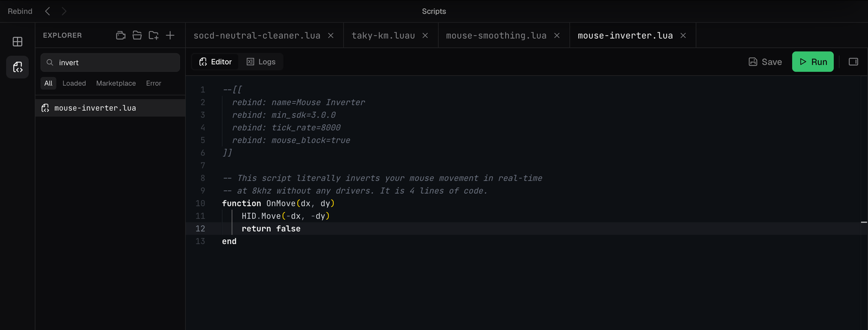The height and width of the screenshot is (330, 868).
Task: Click the 'end' keyword on line 13
Action: (229, 241)
